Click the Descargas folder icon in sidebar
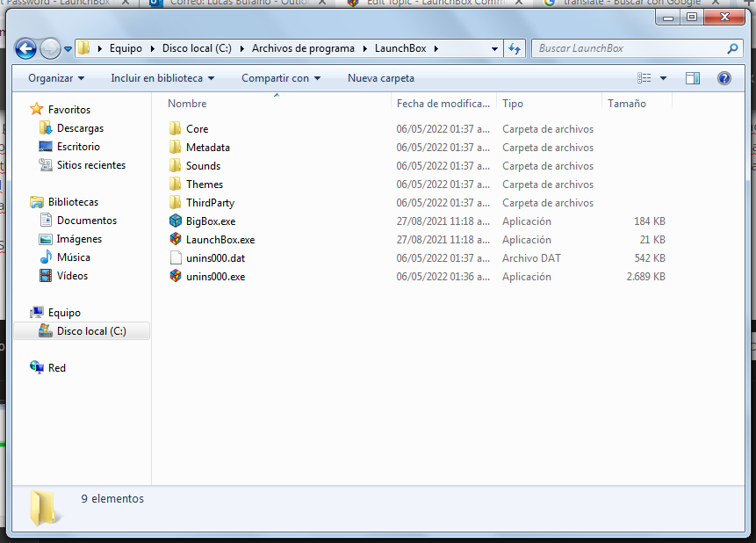This screenshot has height=543, width=756. pyautogui.click(x=46, y=128)
